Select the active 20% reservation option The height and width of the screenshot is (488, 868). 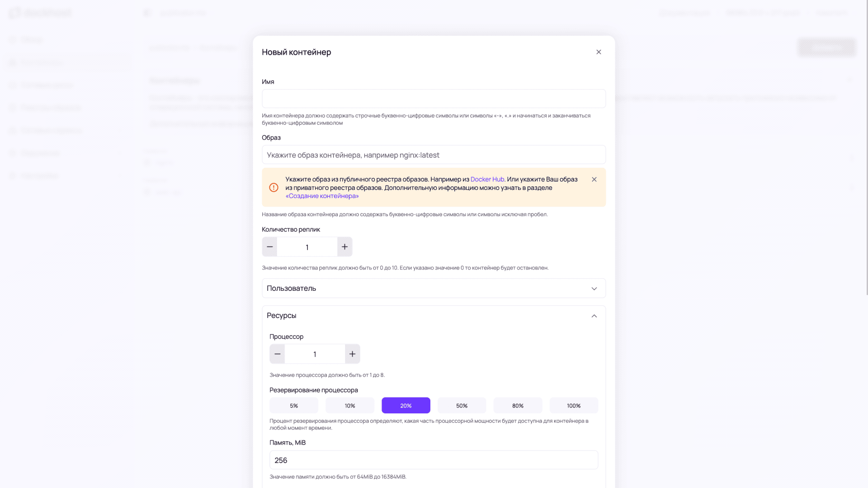(406, 406)
